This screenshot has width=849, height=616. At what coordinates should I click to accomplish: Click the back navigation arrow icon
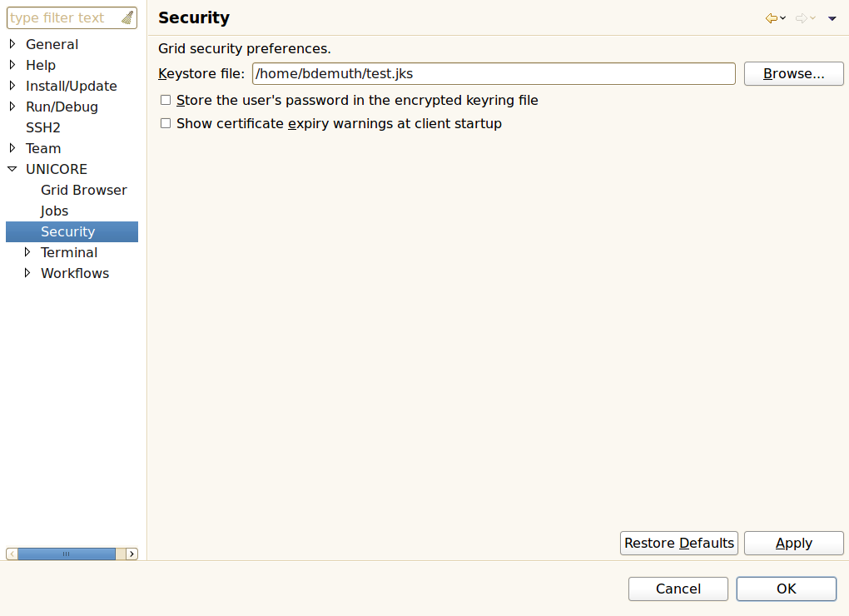771,18
